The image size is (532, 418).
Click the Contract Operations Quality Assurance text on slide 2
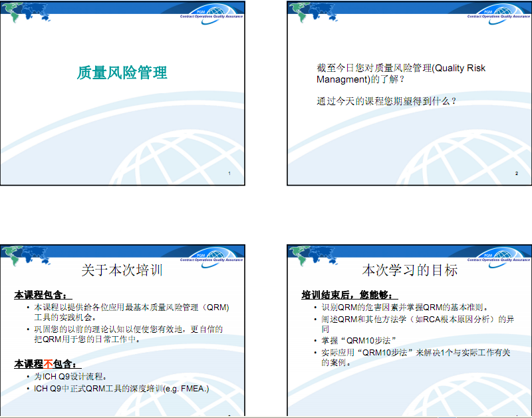(x=499, y=16)
